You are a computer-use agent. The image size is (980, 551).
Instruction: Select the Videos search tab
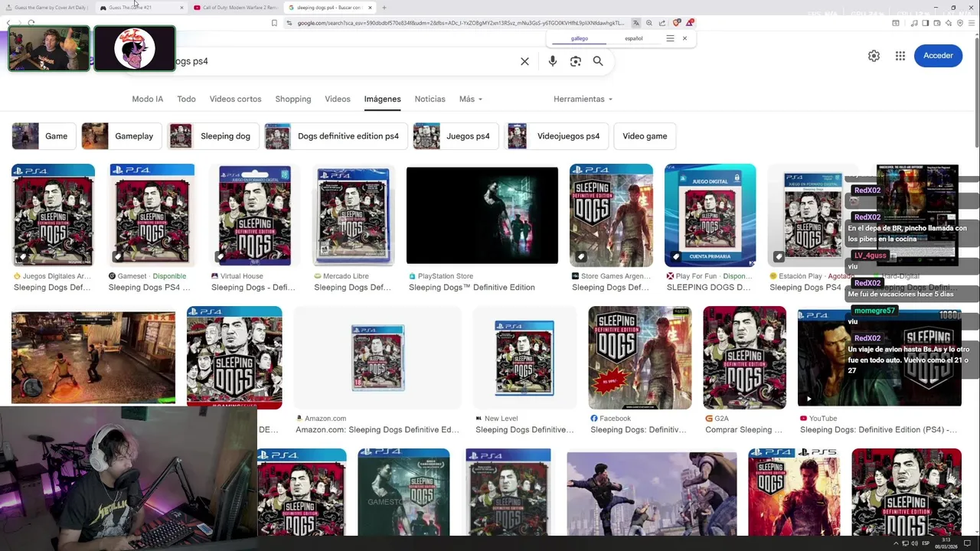point(338,99)
